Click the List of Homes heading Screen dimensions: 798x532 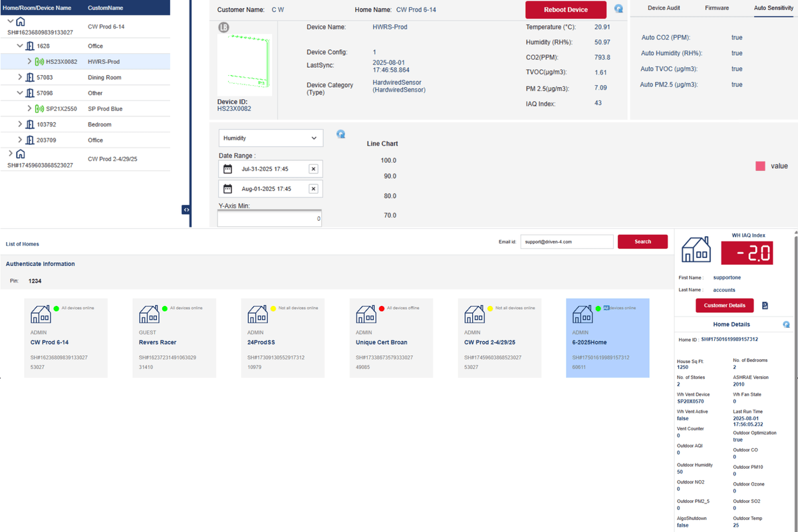23,244
